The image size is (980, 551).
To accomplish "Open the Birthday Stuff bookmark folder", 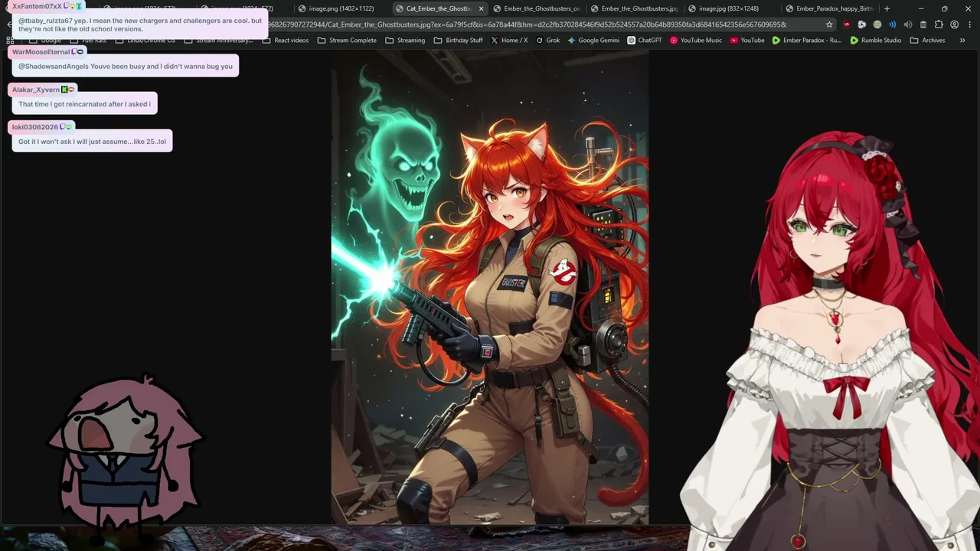I will pos(458,41).
